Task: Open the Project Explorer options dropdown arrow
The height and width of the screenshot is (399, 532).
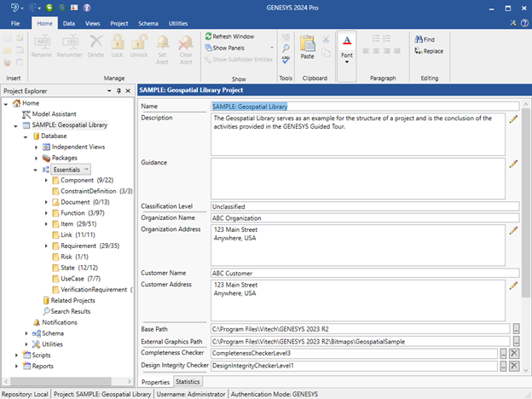Action: click(109, 91)
